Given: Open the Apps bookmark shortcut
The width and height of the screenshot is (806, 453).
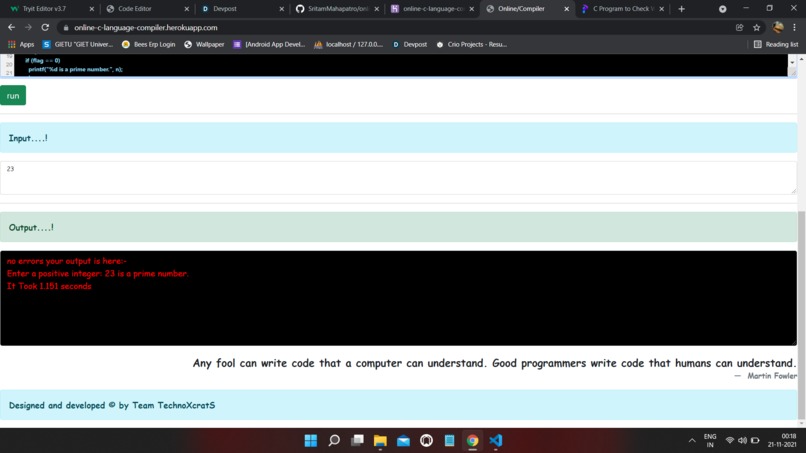Looking at the screenshot, I should pyautogui.click(x=21, y=45).
